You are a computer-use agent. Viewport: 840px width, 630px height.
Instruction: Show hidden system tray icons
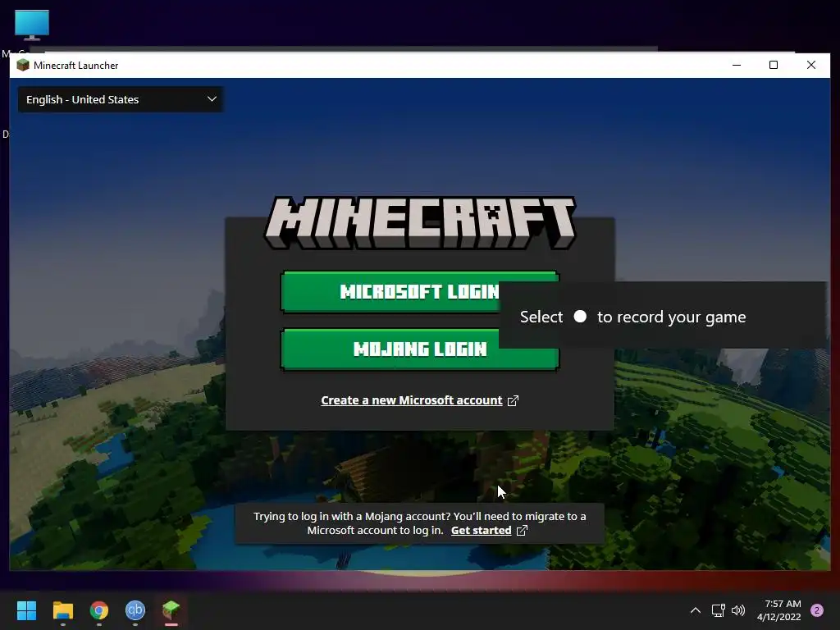click(x=696, y=610)
